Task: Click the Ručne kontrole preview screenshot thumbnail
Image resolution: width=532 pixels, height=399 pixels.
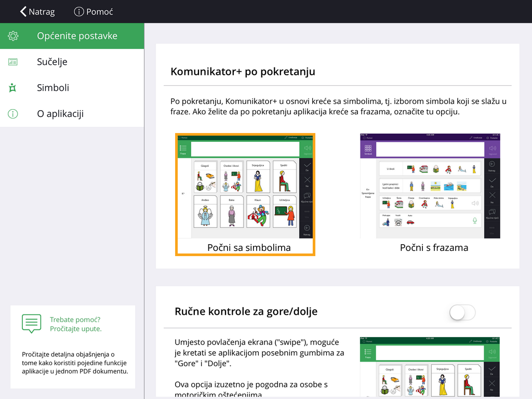Action: point(430,367)
